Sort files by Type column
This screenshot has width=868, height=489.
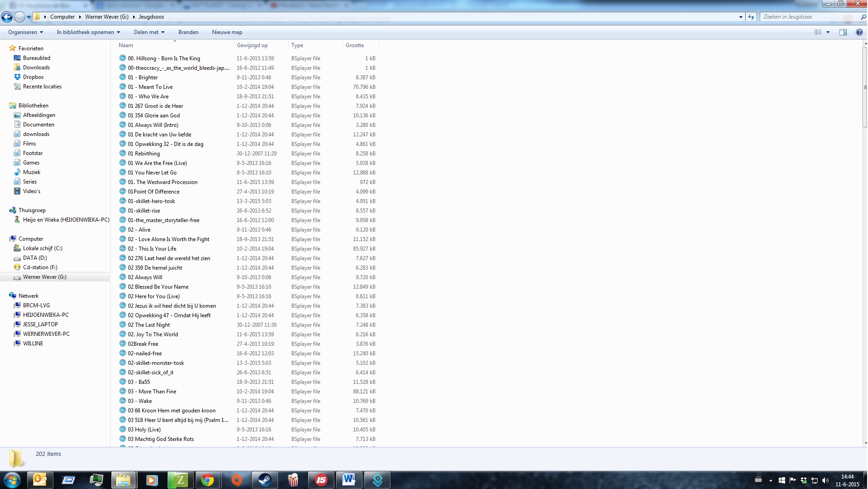coord(315,45)
